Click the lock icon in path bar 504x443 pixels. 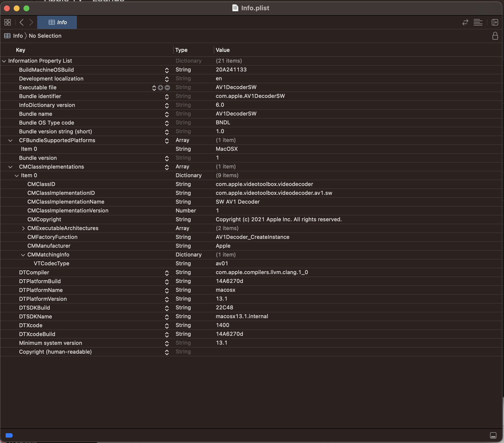pos(495,36)
